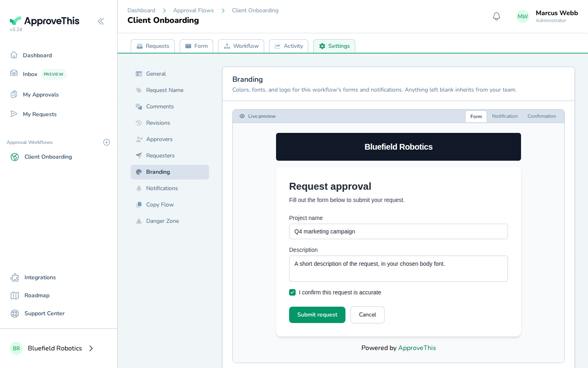
Task: Expand Bluefield Robotics team switcher chevron
Action: [91, 348]
